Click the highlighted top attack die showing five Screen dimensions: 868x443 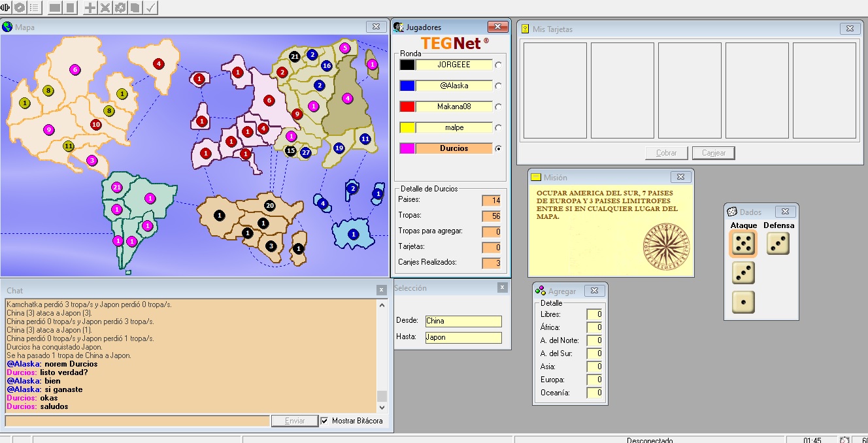coord(743,244)
